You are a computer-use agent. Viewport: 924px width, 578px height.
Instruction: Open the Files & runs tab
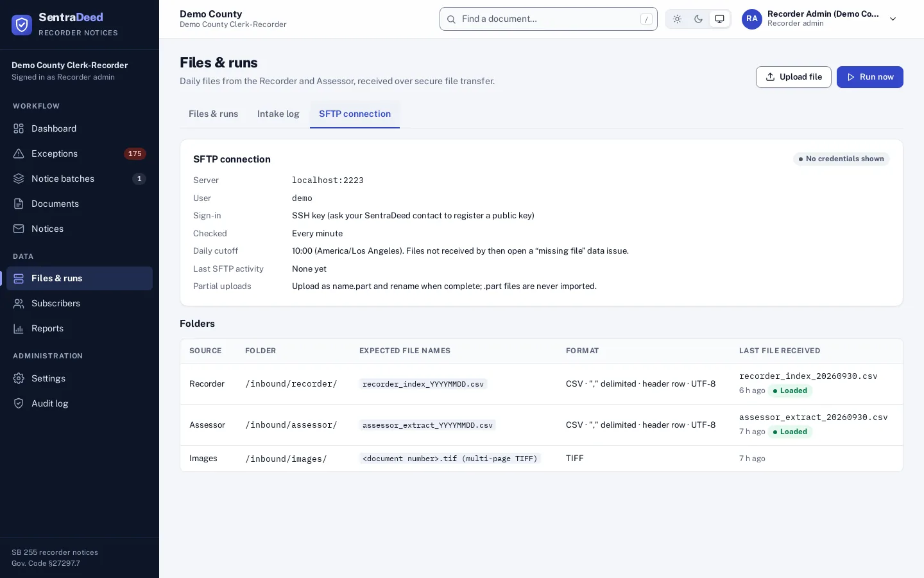click(213, 114)
